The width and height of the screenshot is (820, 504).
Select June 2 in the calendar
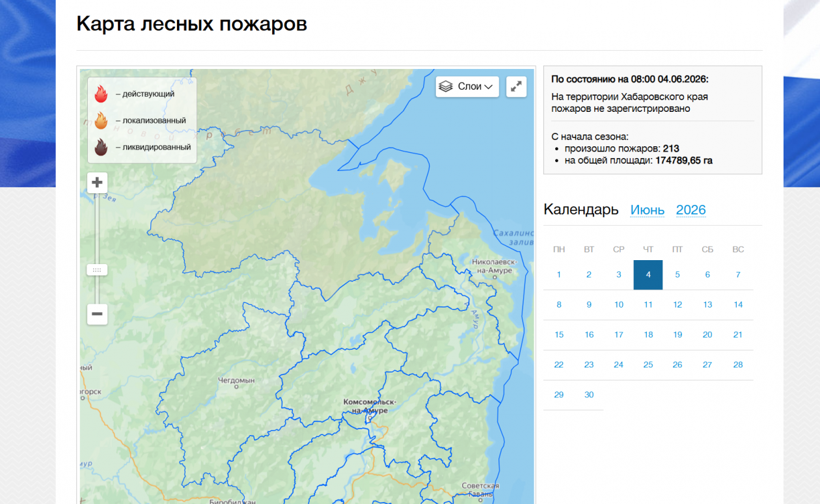tap(589, 274)
